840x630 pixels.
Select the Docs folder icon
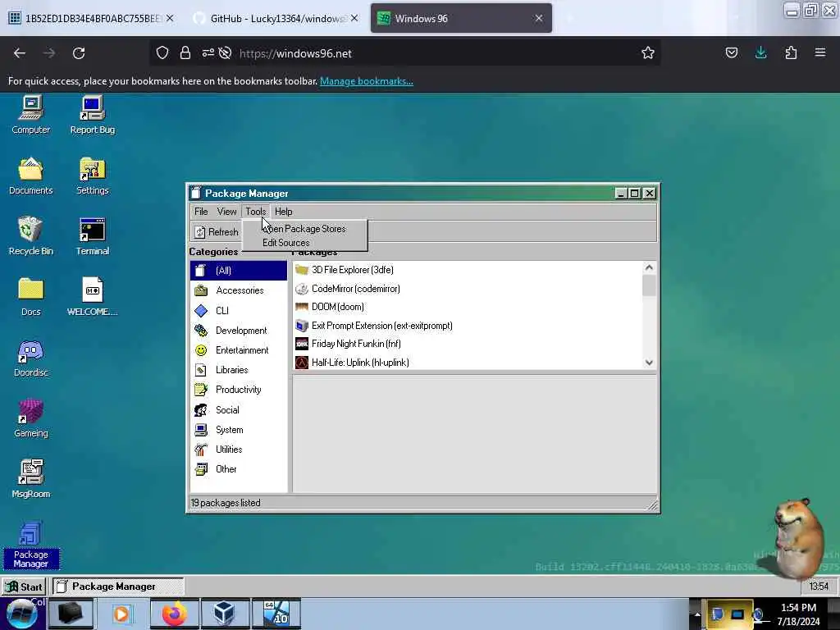coord(30,297)
